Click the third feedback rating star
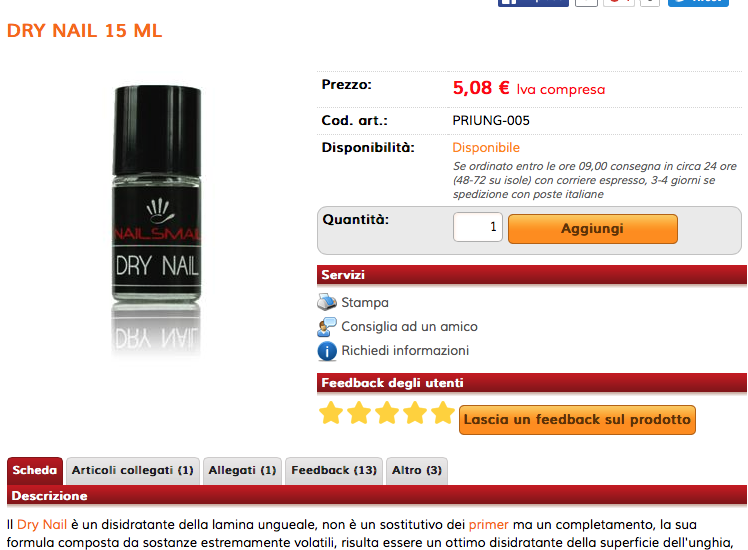 pos(387,413)
